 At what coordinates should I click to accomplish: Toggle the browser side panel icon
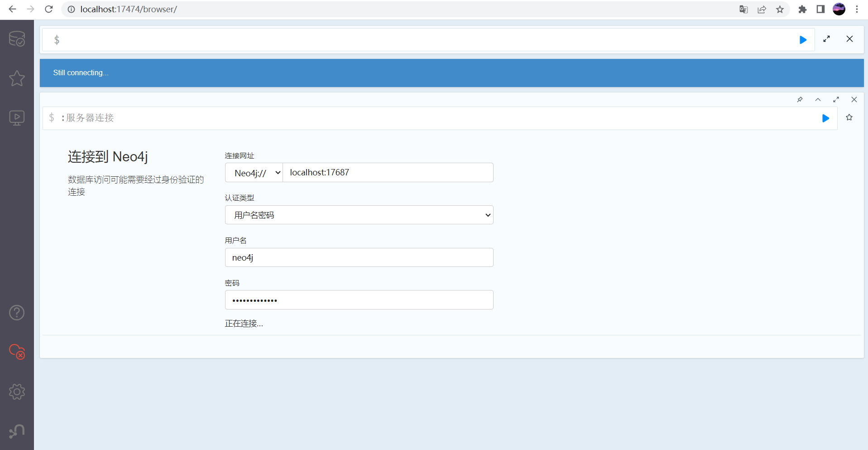(x=820, y=10)
